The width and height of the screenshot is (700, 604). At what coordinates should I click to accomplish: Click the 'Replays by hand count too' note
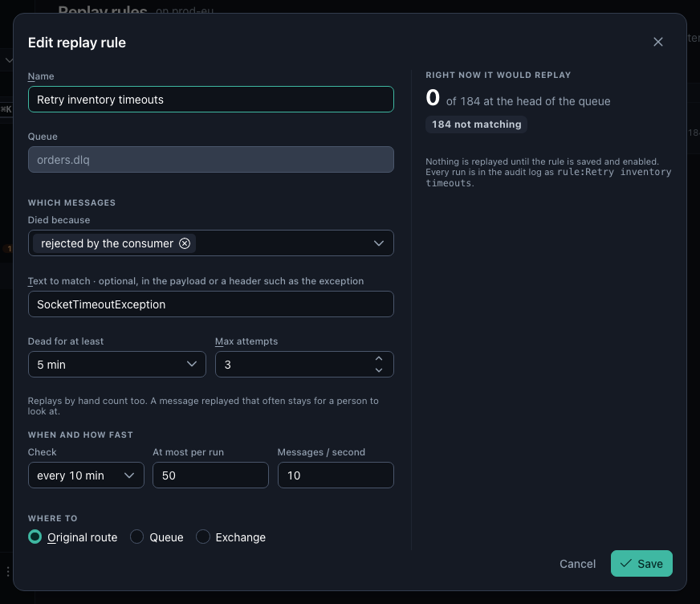[203, 406]
